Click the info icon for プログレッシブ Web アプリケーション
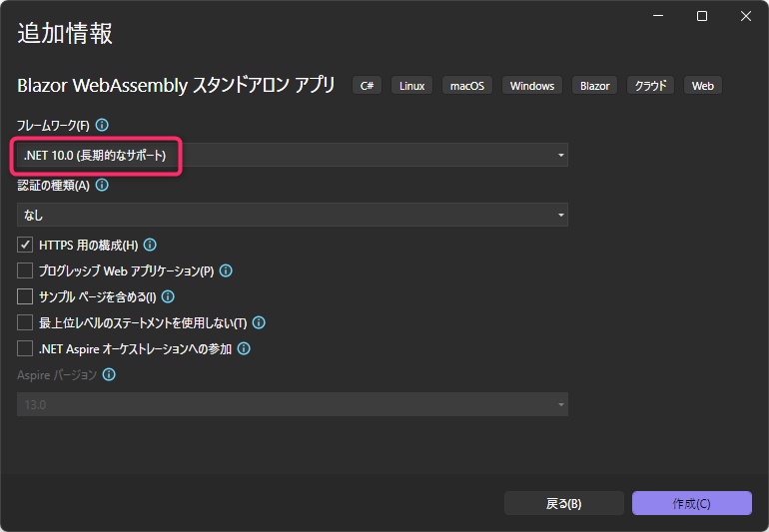This screenshot has height=532, width=769. pyautogui.click(x=226, y=270)
